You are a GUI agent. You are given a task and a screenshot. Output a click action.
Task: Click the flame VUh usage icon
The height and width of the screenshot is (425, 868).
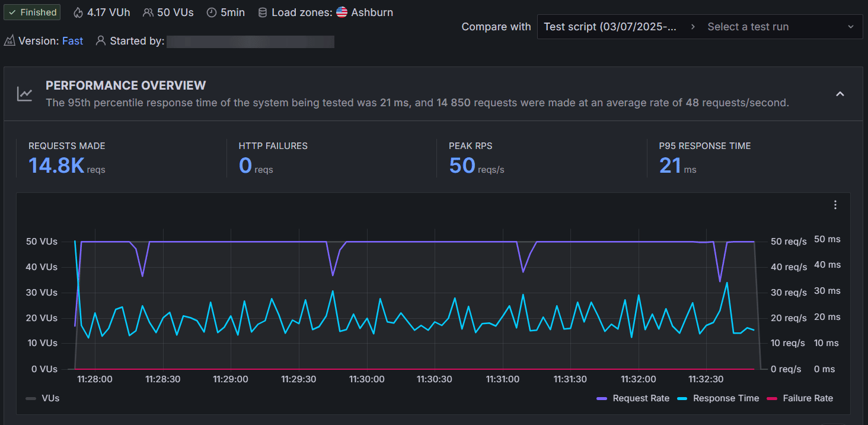[x=78, y=12]
